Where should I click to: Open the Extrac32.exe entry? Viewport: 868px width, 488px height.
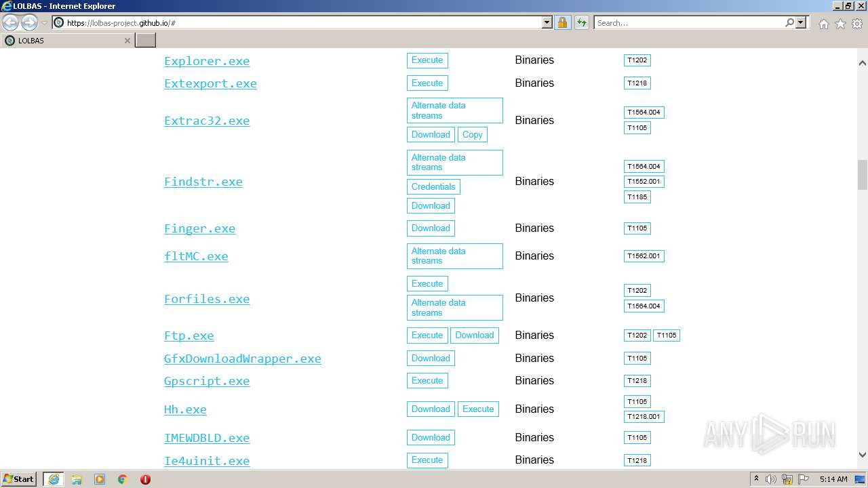click(x=207, y=121)
